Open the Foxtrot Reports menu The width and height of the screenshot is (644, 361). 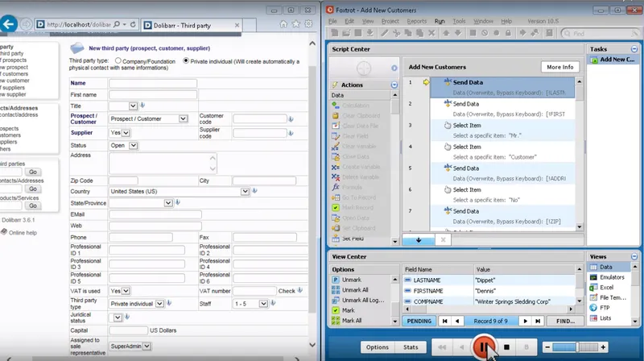coord(416,21)
